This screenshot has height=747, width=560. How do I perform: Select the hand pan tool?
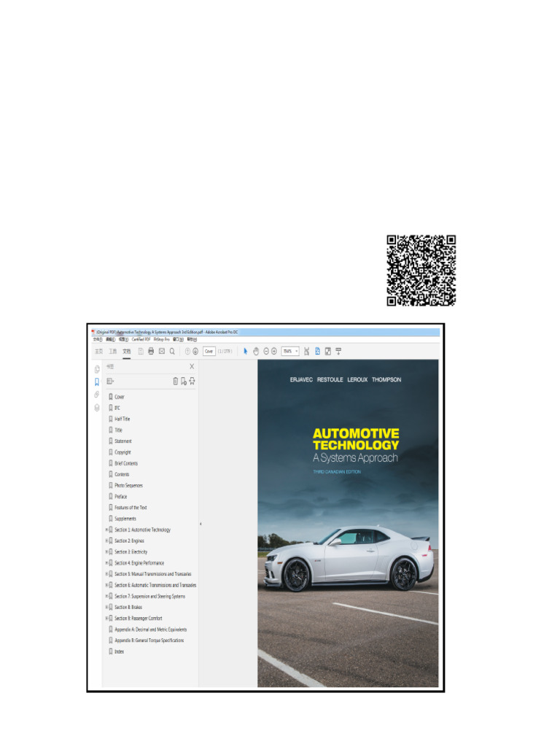(256, 351)
